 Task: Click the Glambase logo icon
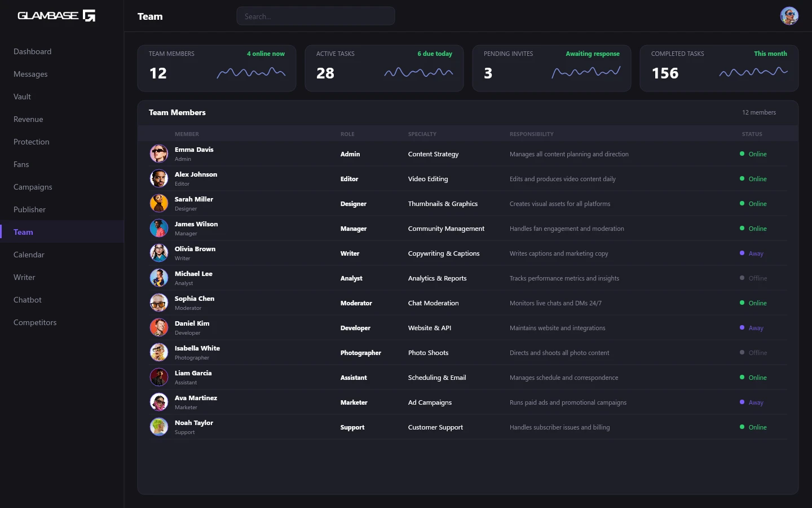89,16
